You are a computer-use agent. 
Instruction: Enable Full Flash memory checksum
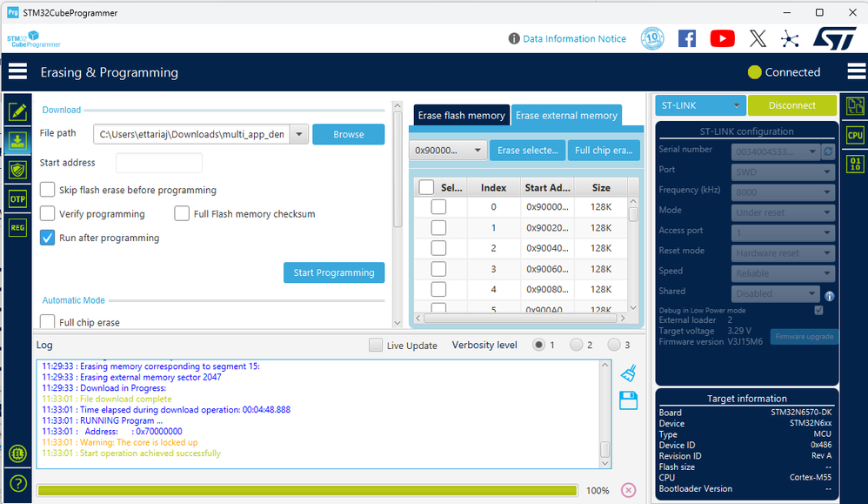[182, 213]
